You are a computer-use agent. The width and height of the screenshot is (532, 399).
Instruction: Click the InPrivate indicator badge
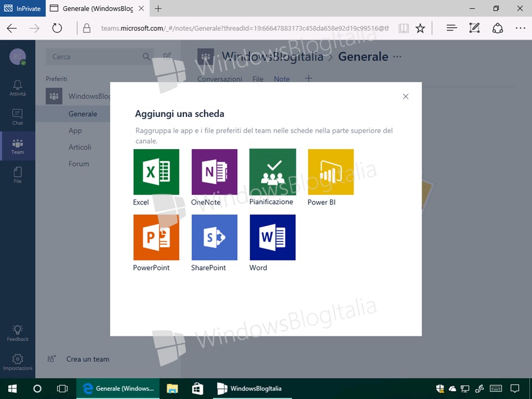22,8
